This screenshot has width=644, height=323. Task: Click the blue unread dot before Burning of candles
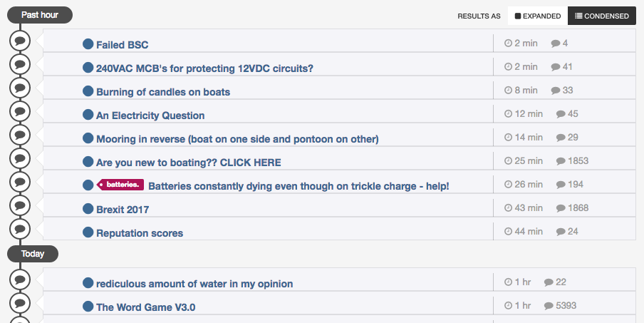88,91
